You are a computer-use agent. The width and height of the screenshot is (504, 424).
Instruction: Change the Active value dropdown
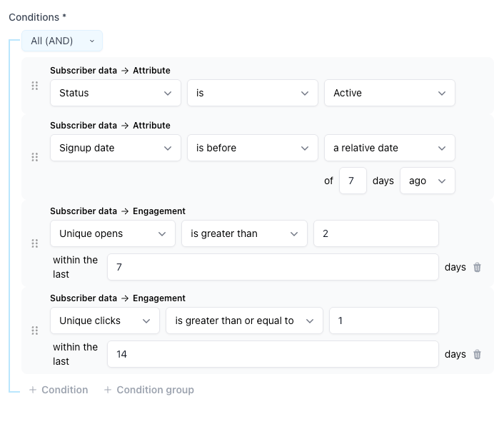tap(389, 93)
